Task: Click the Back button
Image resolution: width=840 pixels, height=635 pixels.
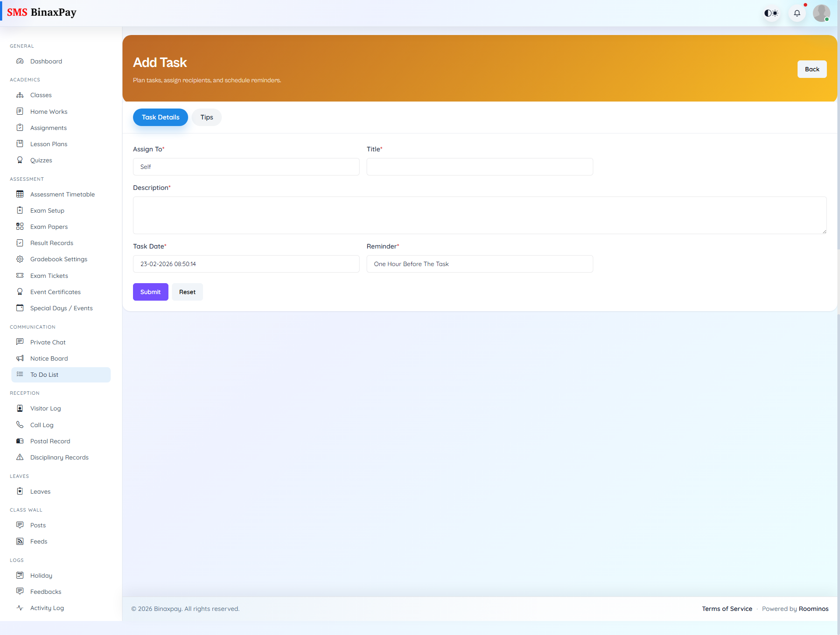Action: click(812, 69)
